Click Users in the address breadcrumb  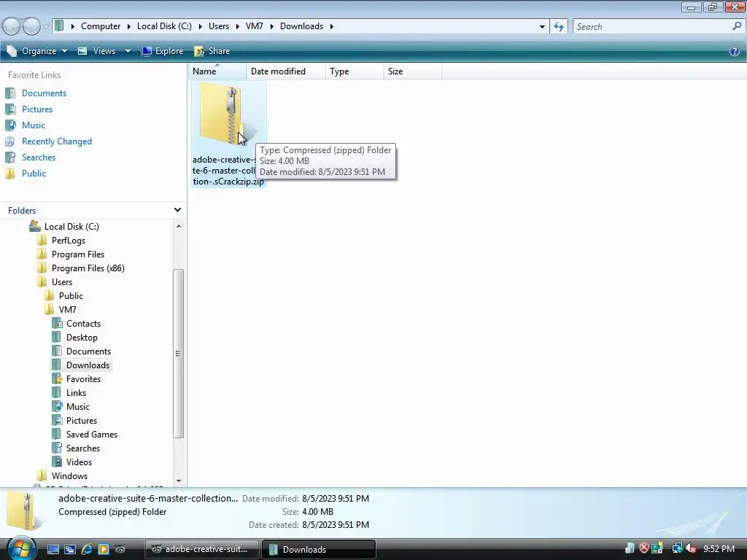tap(219, 26)
